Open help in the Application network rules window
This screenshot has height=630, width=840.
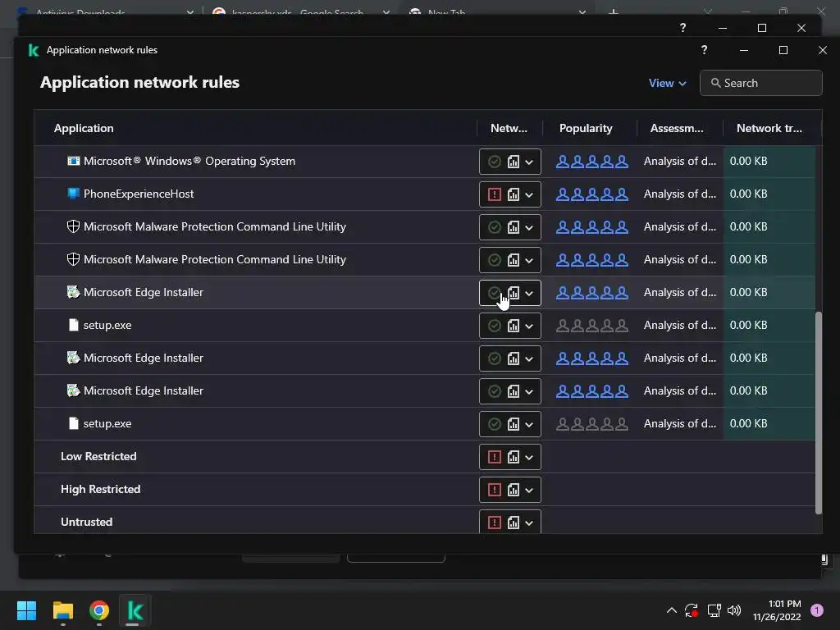pos(704,50)
